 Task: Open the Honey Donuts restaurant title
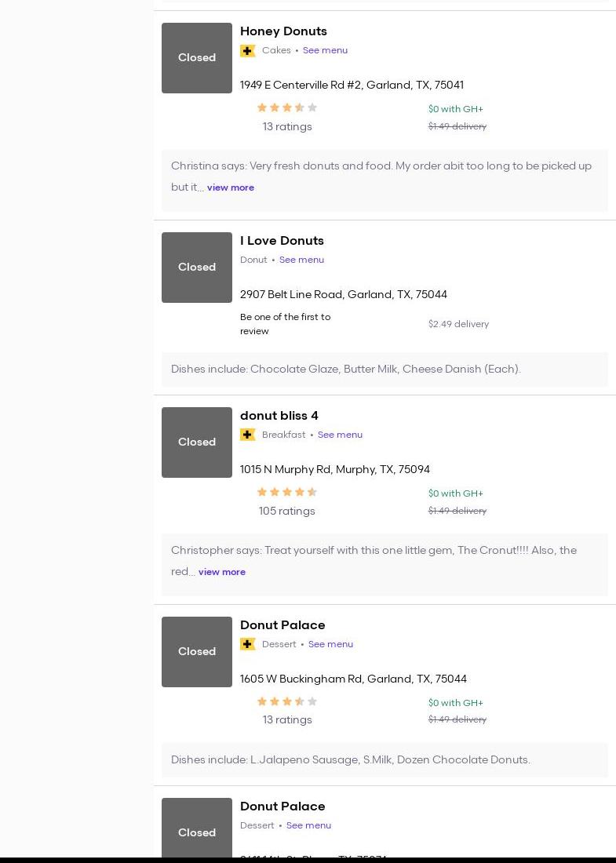[x=283, y=31]
